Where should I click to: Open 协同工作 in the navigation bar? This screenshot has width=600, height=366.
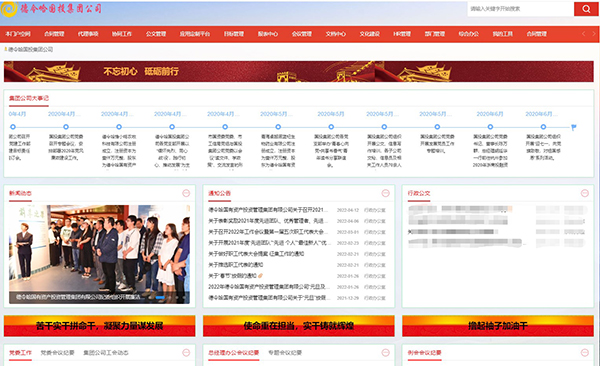[x=122, y=34]
